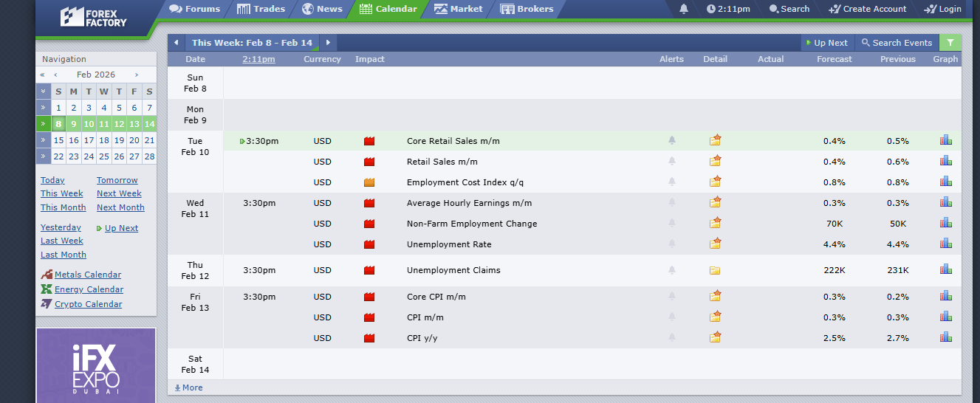Screen dimensions: 980x403
Task: Switch to the Brokers tab
Action: (527, 9)
